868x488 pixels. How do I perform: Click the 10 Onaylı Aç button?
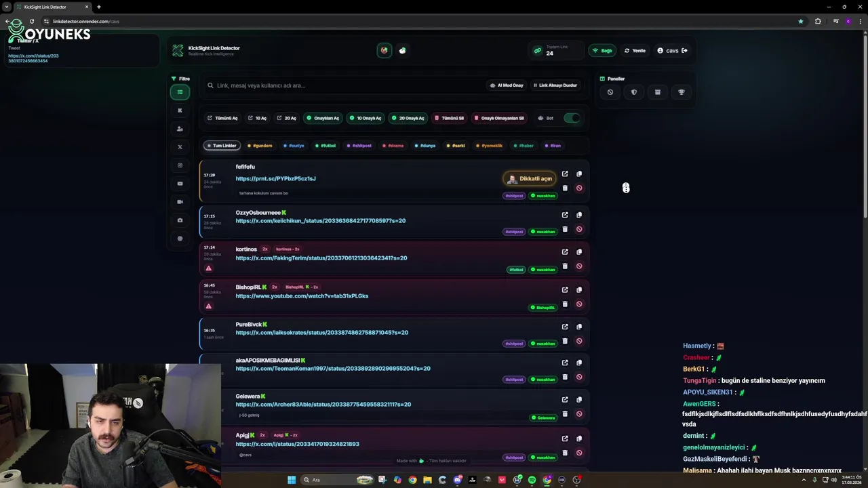366,118
